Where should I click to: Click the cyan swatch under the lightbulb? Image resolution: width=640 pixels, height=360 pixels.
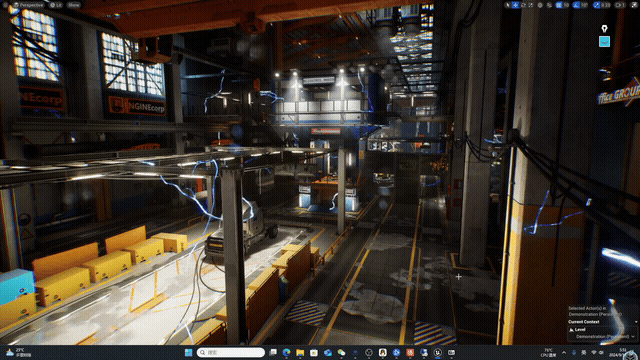(x=604, y=41)
